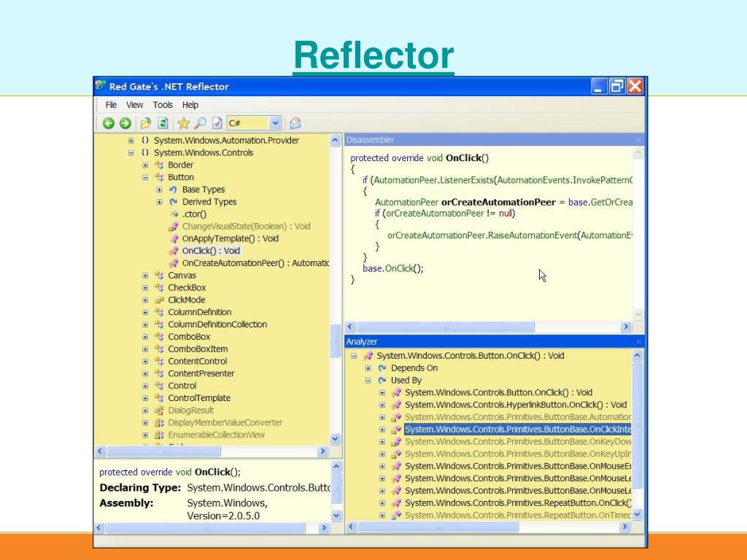
Task: Close the Analyzer panel
Action: click(x=638, y=342)
